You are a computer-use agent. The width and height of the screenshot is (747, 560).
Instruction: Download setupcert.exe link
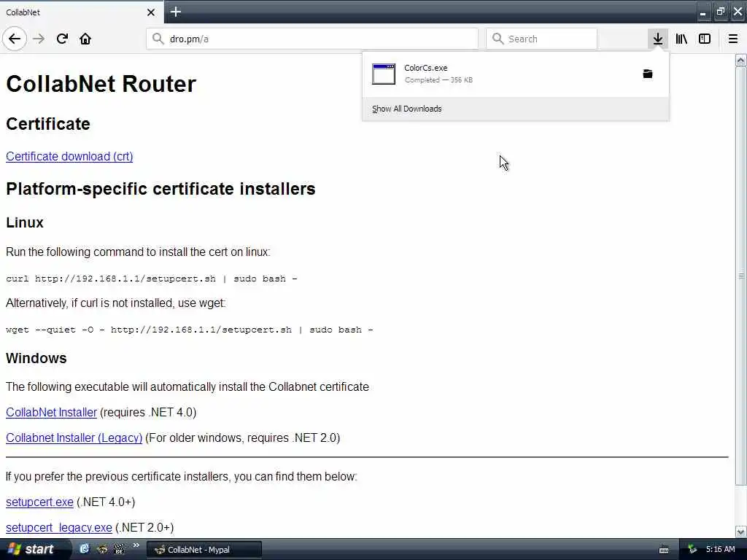(x=39, y=502)
